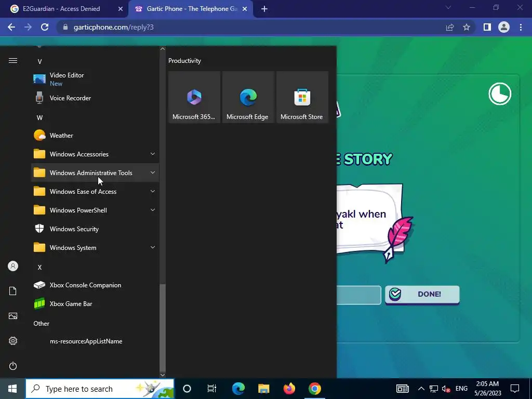Select the Gartic Phone tab
This screenshot has width=532, height=399.
tap(191, 9)
